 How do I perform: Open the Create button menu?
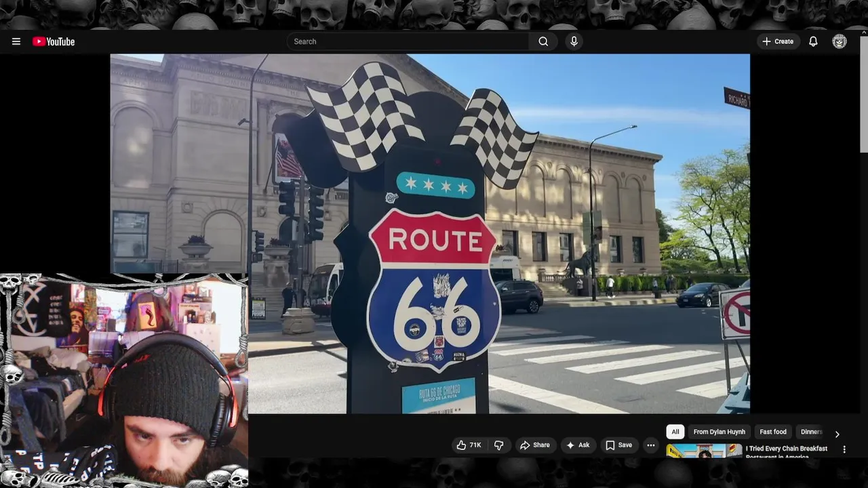(778, 41)
